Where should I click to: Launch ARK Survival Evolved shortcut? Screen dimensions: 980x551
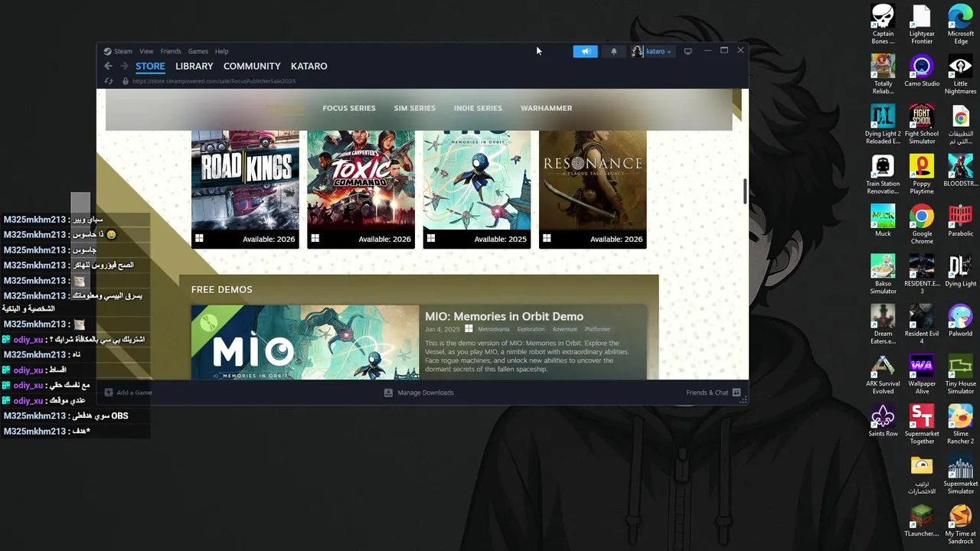click(883, 374)
